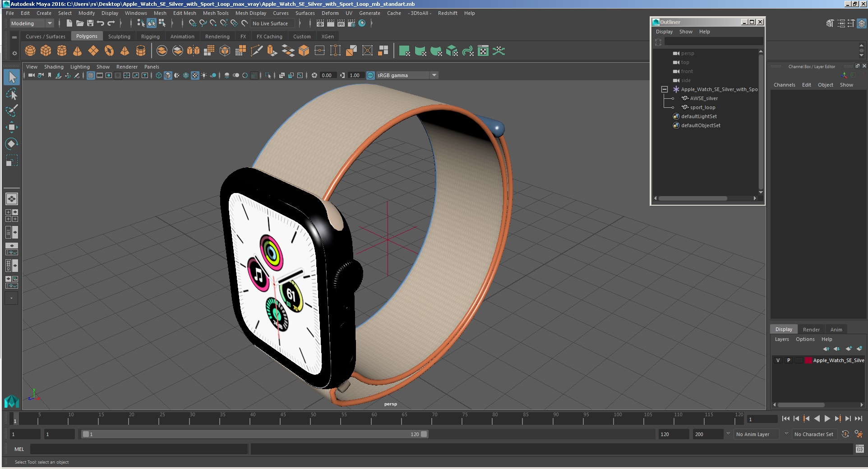Viewport: 868px width, 469px height.
Task: Create a polygon torus from the shelf
Action: [109, 51]
